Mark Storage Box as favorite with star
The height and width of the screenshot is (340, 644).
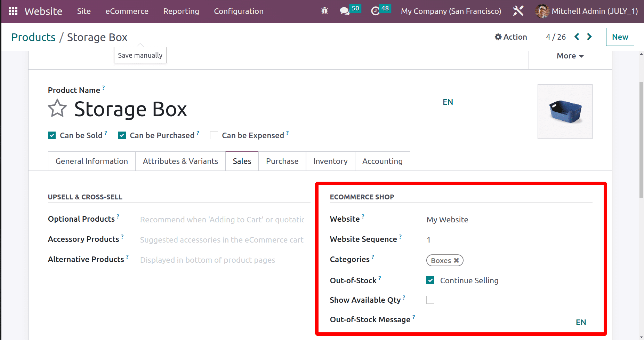(57, 109)
